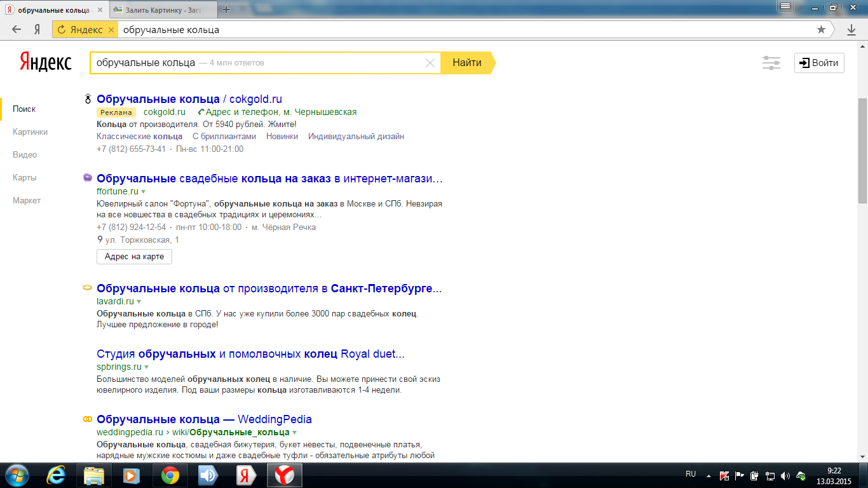Switch to the Залить Картинку tab
868x488 pixels.
click(163, 10)
